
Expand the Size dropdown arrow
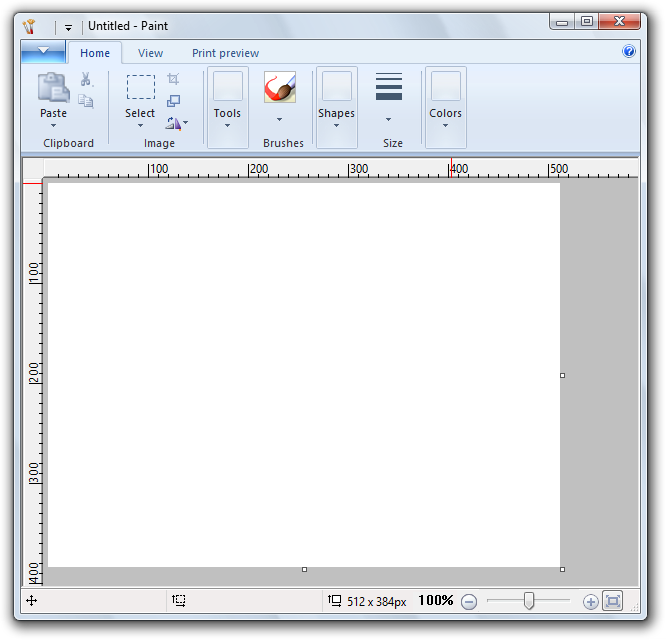point(388,119)
